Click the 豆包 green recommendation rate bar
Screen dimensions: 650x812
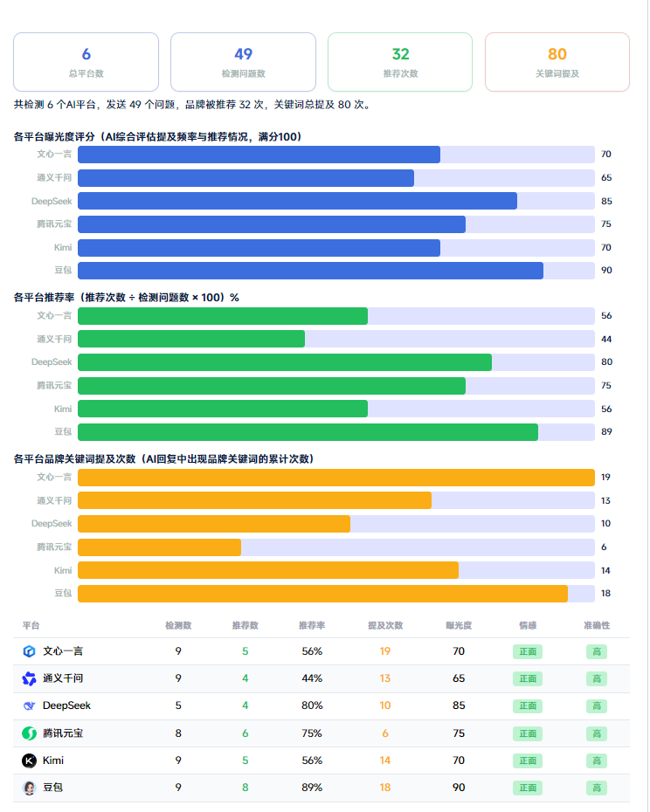tap(335, 432)
